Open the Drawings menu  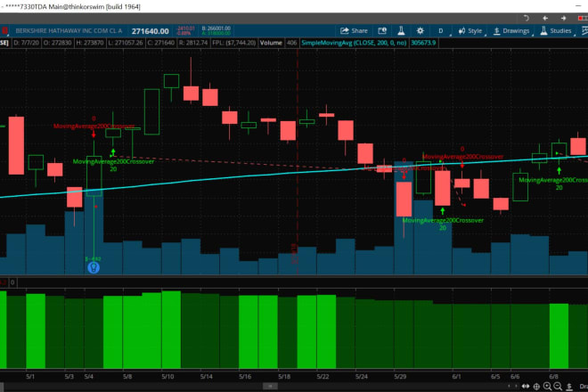point(511,31)
